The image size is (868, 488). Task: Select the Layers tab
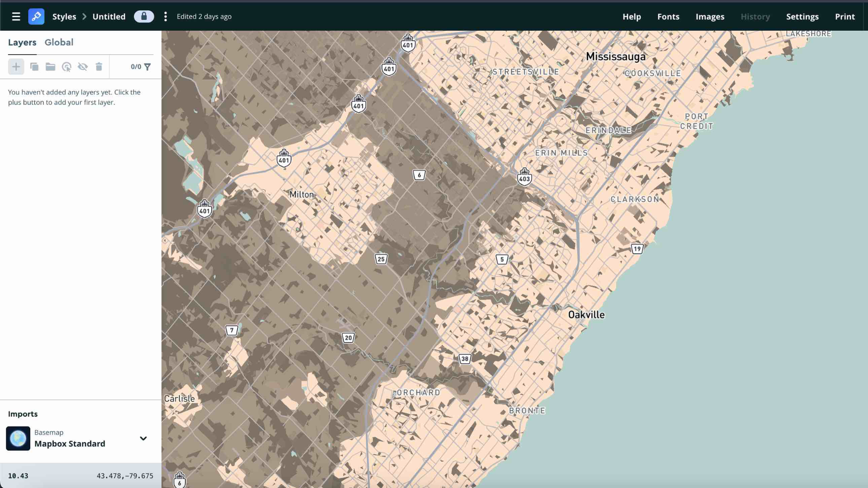click(22, 42)
